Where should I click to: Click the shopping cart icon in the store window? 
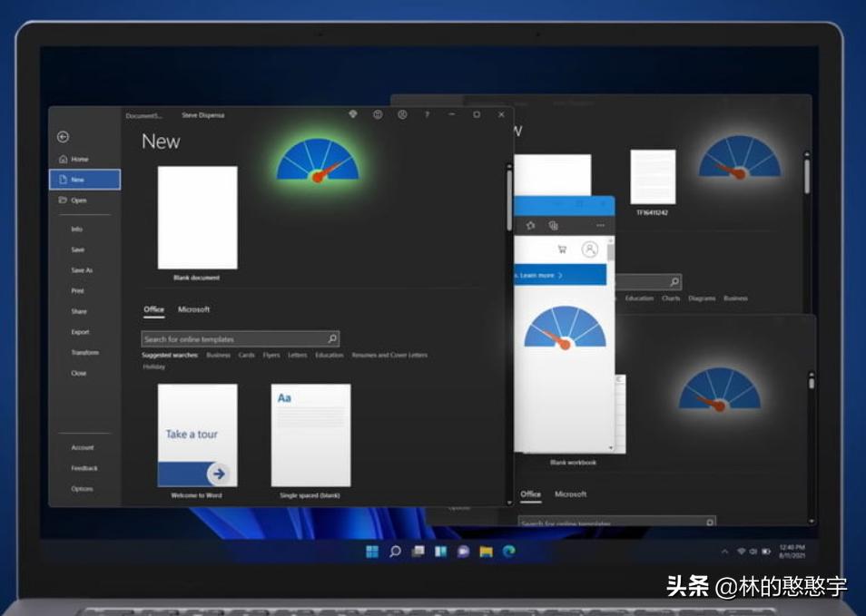pyautogui.click(x=563, y=247)
